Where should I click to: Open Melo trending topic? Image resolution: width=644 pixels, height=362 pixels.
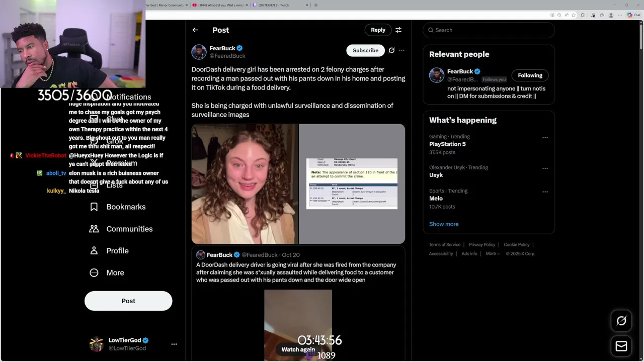(x=436, y=199)
